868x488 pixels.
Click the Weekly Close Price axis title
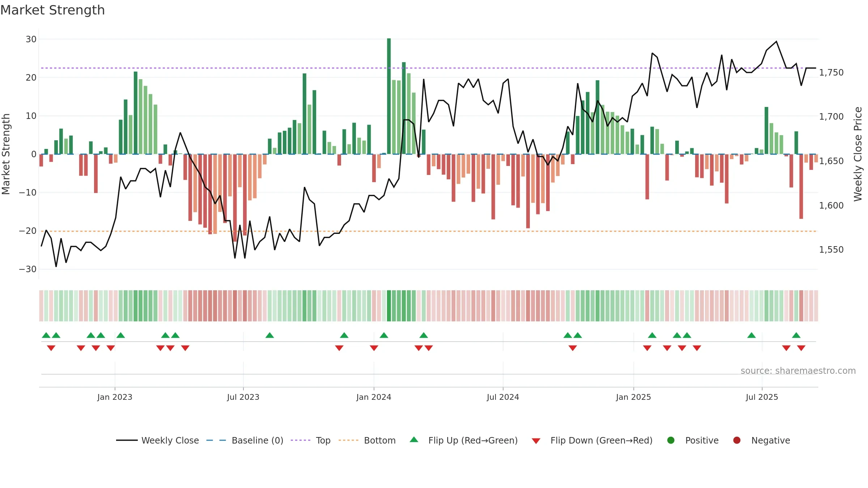[x=858, y=154]
